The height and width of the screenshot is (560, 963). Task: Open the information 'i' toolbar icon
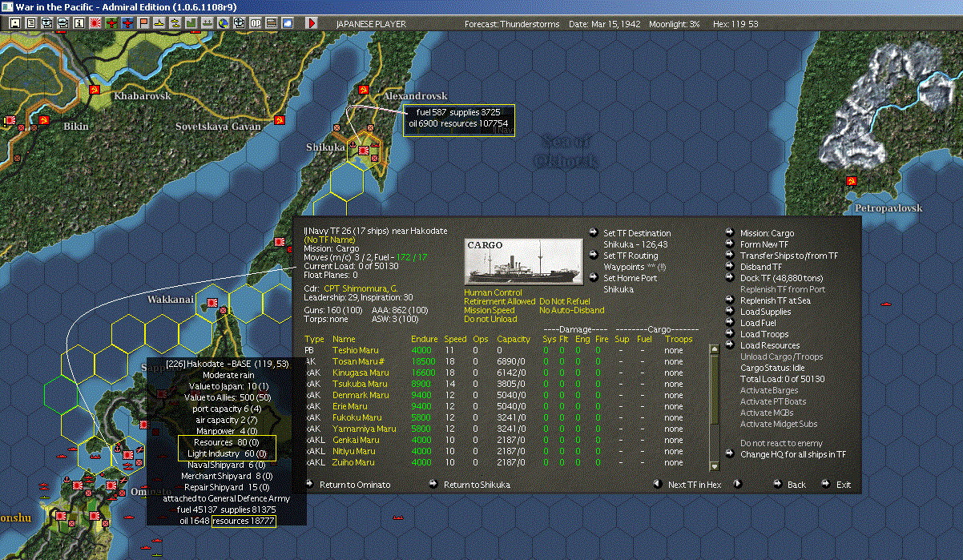coord(79,23)
